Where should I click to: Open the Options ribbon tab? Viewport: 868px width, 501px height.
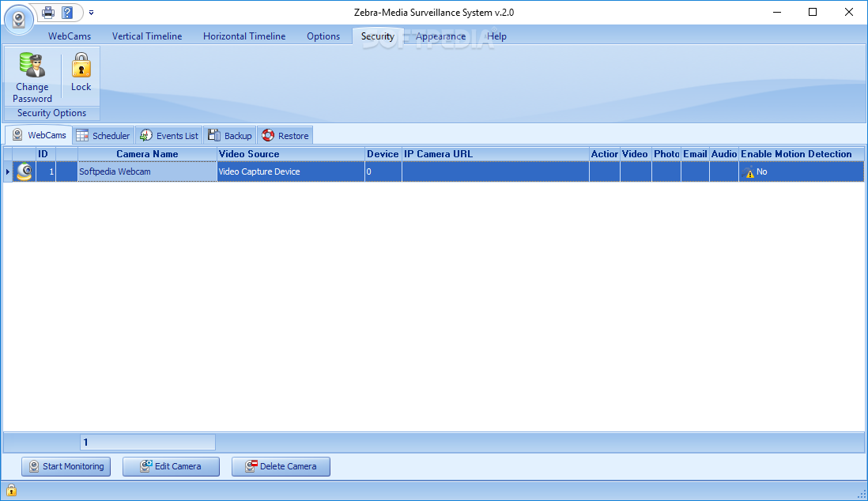coord(323,36)
